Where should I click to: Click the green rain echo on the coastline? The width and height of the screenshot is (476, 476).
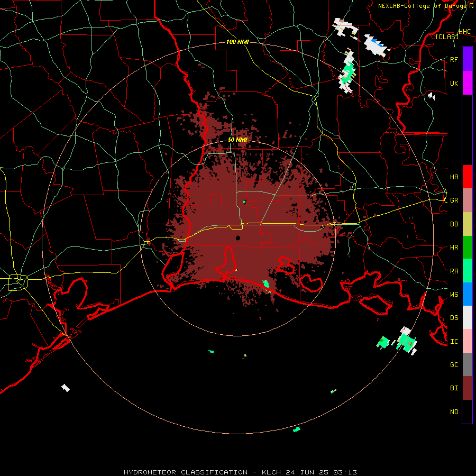pos(266,284)
